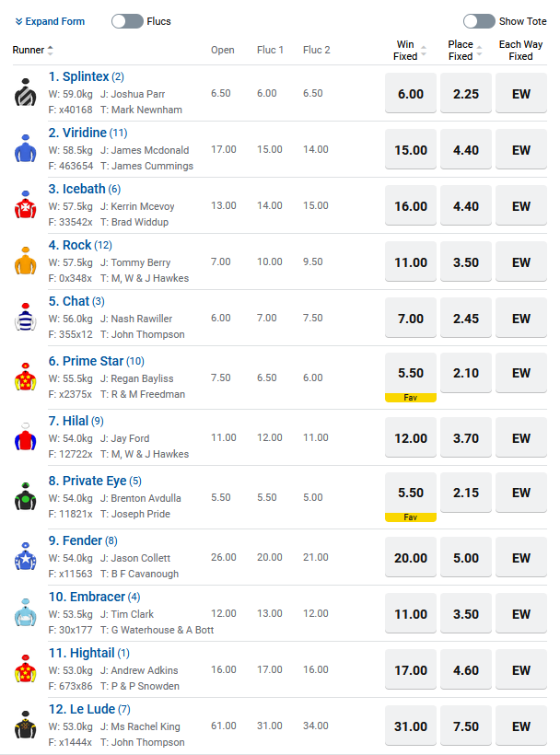560x755 pixels.
Task: Click Splintex jockey silks icon
Action: click(25, 93)
